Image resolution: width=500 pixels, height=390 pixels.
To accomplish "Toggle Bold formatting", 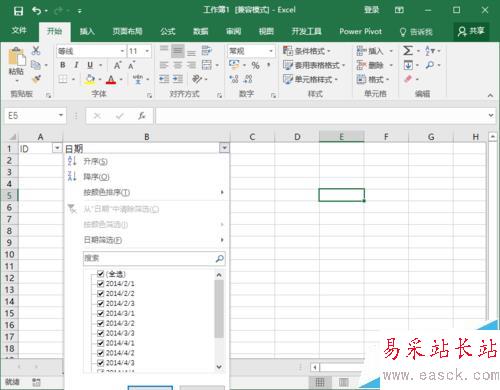I will point(63,65).
